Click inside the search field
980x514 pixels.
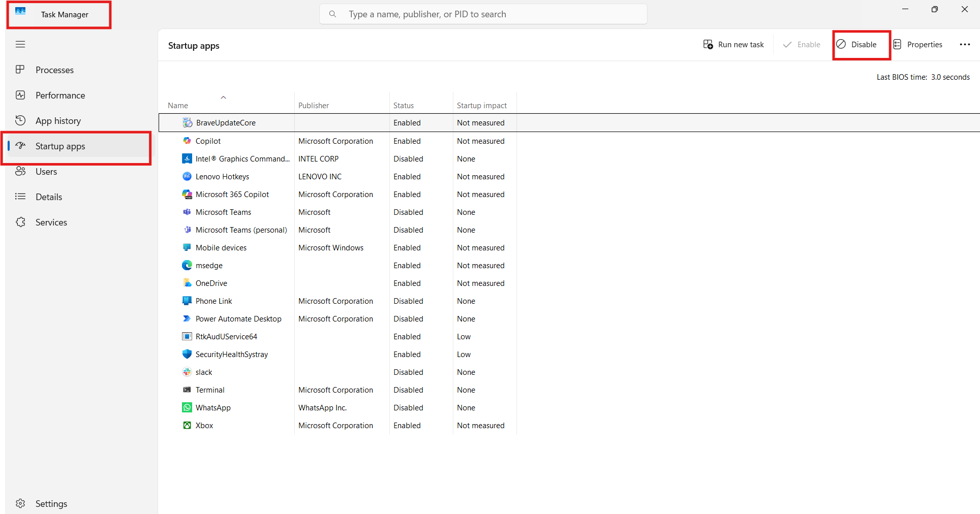[x=483, y=14]
